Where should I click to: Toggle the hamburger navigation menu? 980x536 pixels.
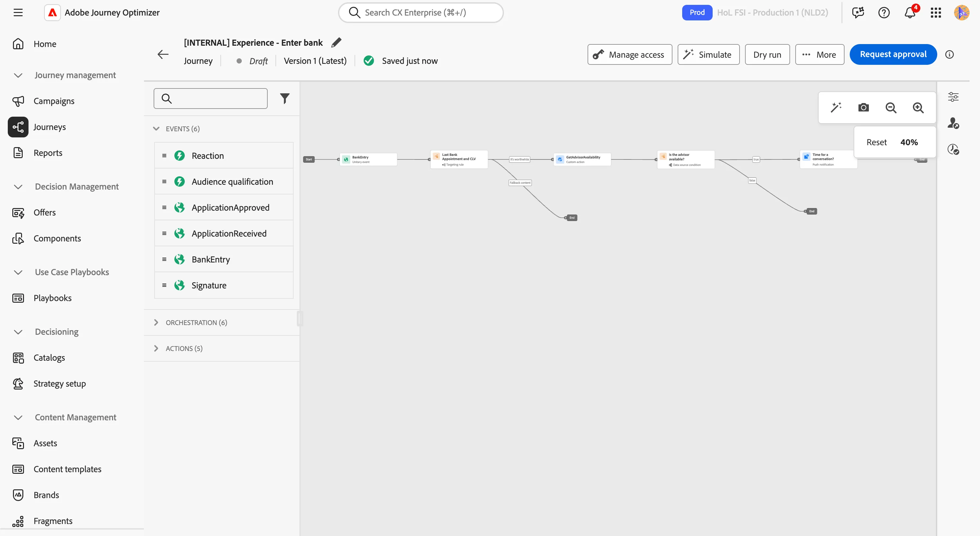coord(18,13)
